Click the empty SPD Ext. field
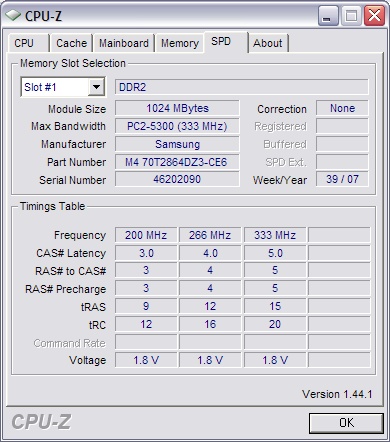The width and height of the screenshot is (390, 442). (342, 162)
